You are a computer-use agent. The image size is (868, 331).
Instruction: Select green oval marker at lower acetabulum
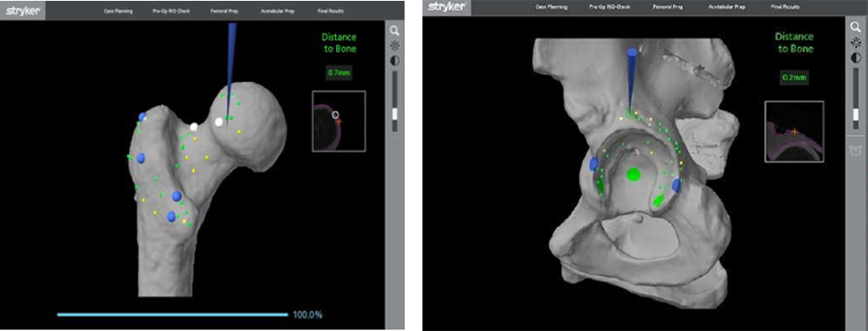[659, 201]
